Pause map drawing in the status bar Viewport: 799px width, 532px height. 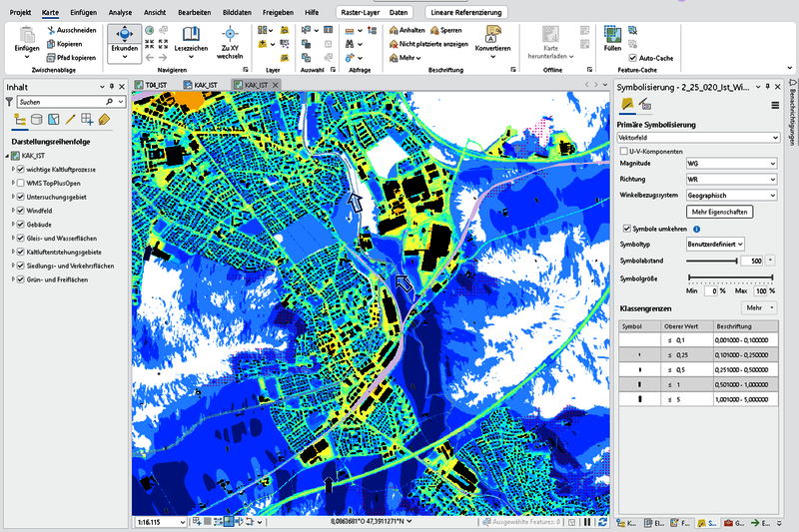coord(587,522)
